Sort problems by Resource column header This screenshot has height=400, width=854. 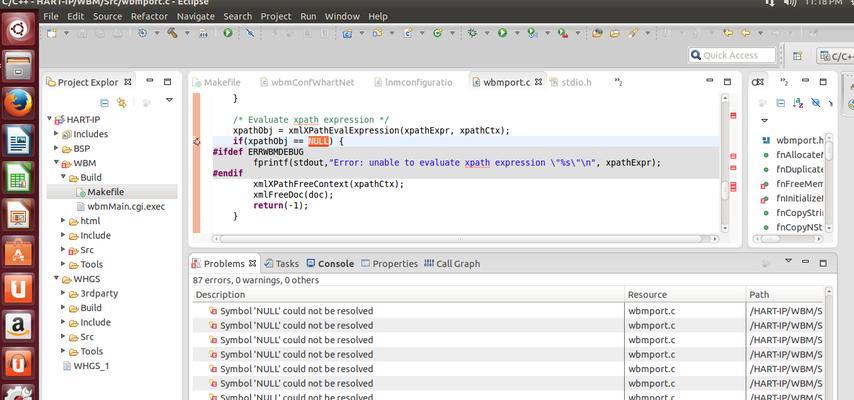[x=685, y=294]
